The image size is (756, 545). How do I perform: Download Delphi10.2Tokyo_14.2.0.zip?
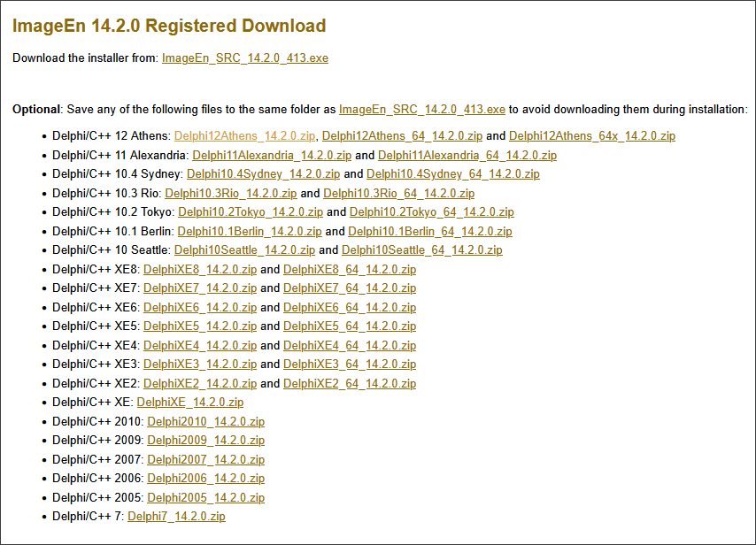click(x=250, y=212)
